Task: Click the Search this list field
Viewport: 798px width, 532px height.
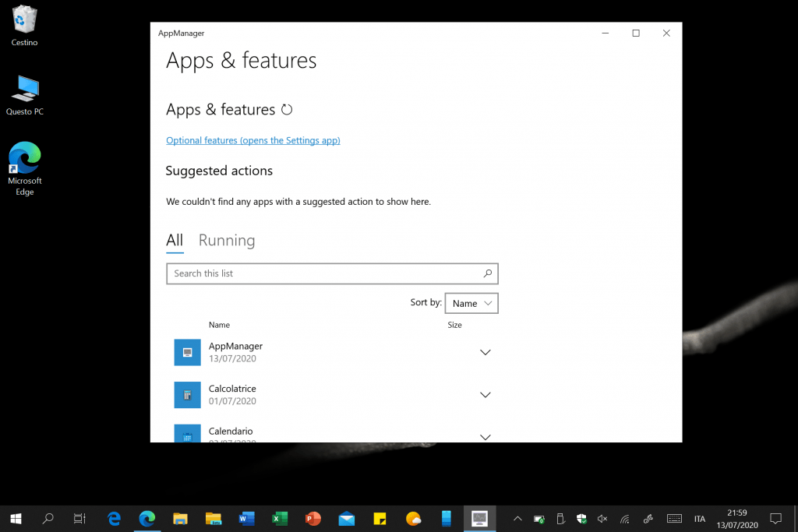Action: click(323, 273)
